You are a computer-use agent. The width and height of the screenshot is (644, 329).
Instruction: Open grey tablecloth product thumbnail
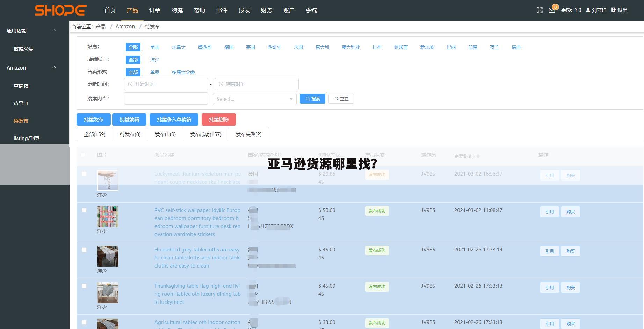[108, 256]
